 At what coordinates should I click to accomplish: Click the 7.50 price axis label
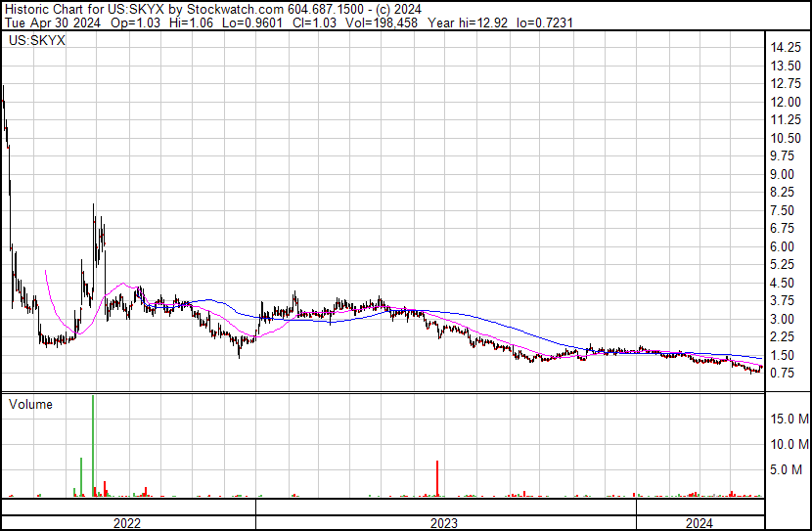pyautogui.click(x=783, y=211)
